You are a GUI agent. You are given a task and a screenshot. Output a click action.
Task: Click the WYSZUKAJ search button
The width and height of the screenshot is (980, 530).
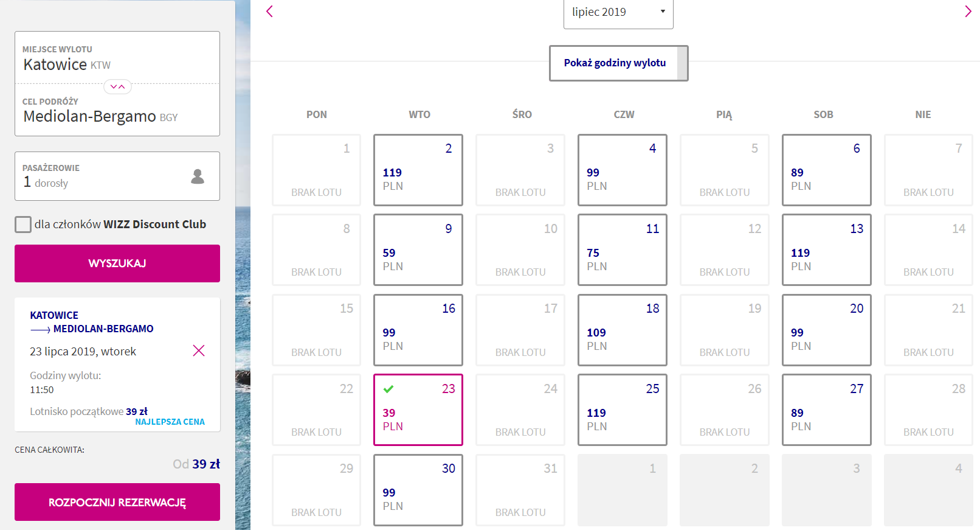[x=117, y=263]
